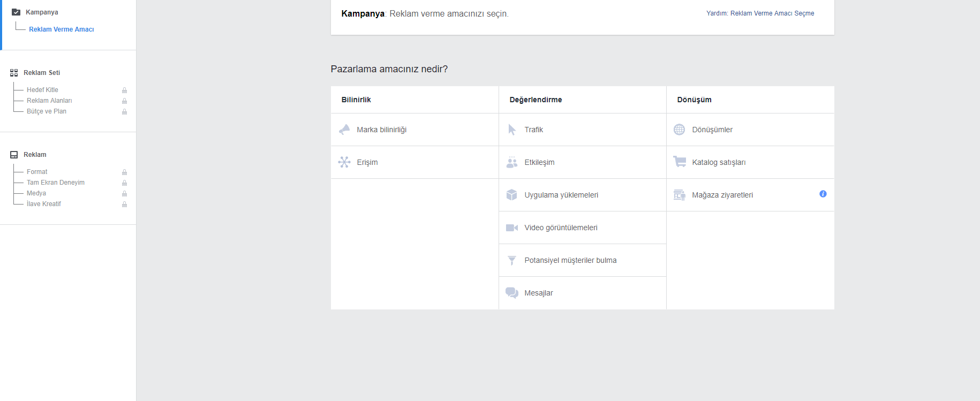Click the Etkileşim people icon
The width and height of the screenshot is (980, 401).
tap(512, 162)
